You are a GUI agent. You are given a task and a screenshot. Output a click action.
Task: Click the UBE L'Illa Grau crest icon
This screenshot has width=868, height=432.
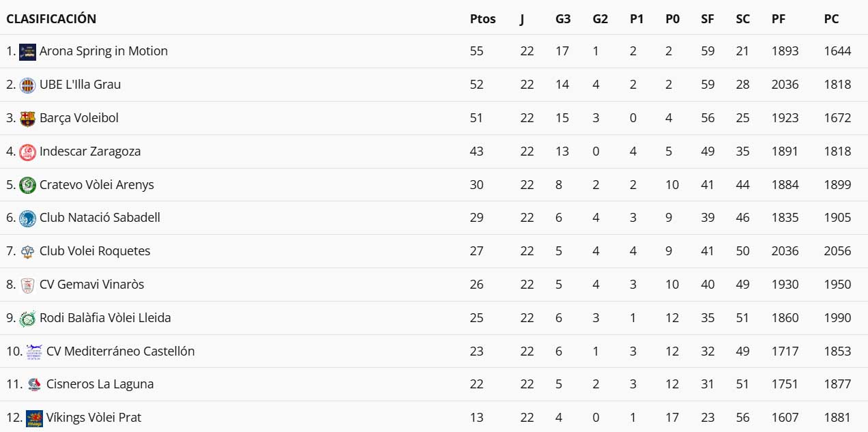point(27,85)
